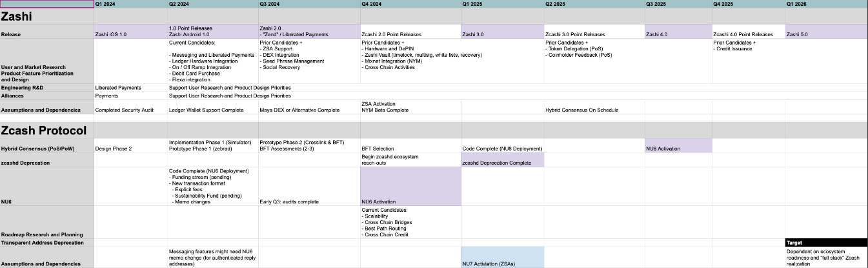Select the black Target cell
Viewport: 868px width, 268px height.
click(826, 242)
